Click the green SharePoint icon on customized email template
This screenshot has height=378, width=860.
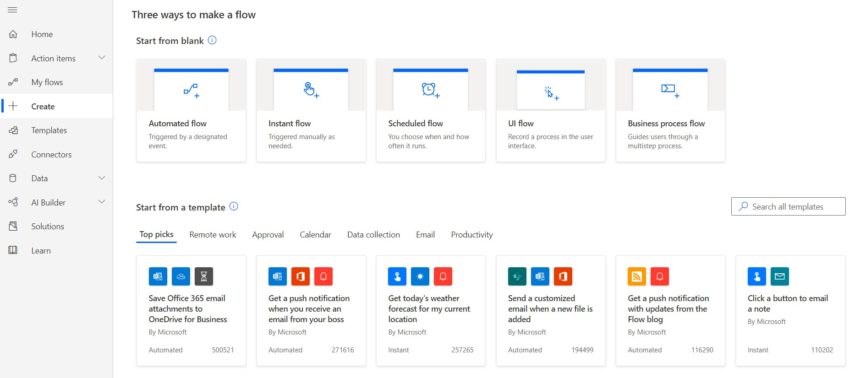tap(517, 277)
